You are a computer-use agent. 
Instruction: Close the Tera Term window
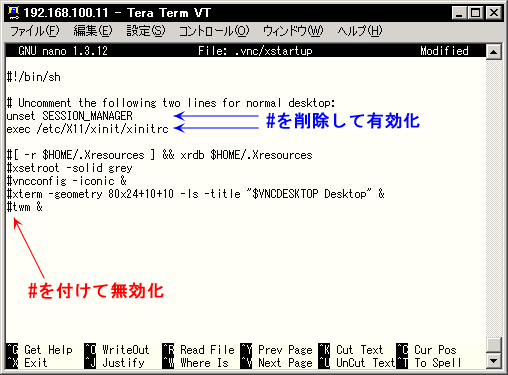(494, 13)
